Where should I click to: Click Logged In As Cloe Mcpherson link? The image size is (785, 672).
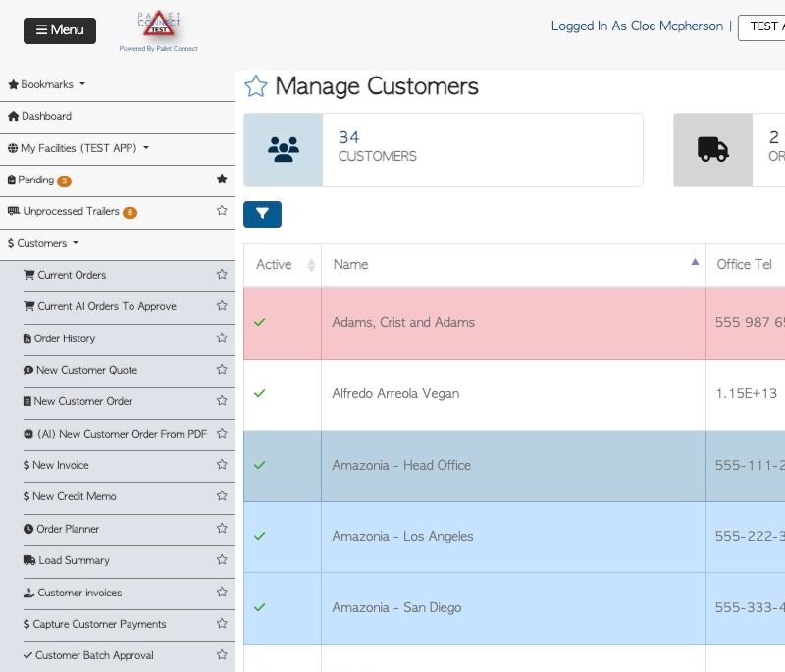pos(637,26)
